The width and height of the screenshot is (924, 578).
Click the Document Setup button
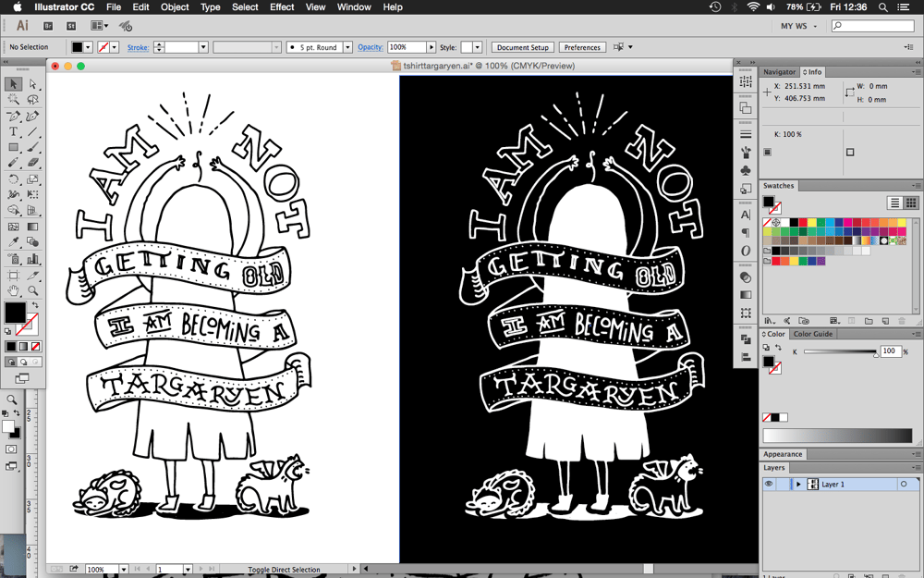tap(523, 47)
